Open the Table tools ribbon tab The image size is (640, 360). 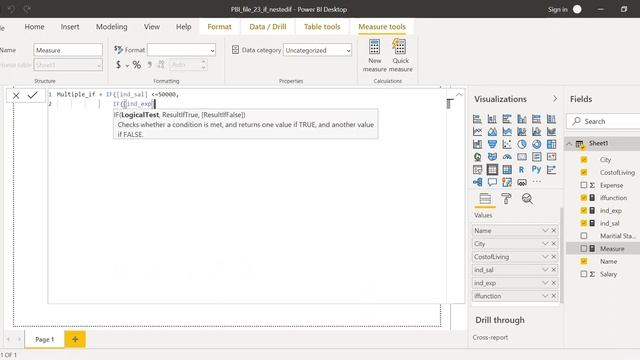click(322, 27)
